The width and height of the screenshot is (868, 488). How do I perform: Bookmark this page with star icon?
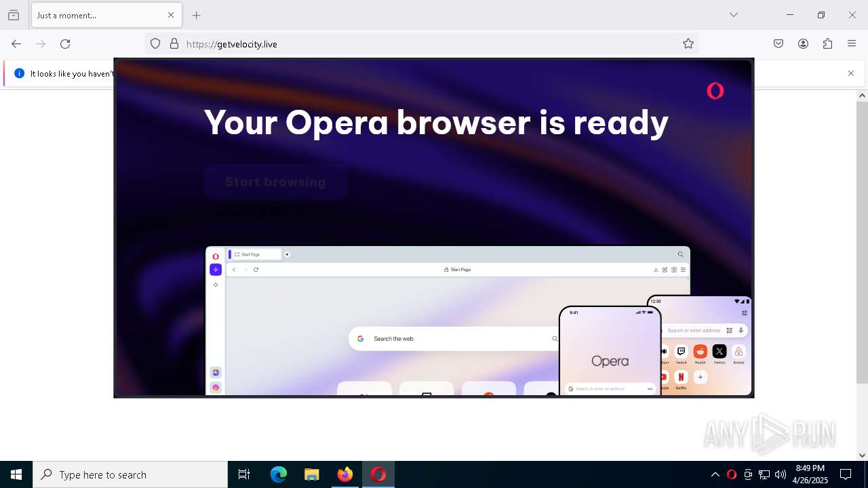click(x=688, y=44)
